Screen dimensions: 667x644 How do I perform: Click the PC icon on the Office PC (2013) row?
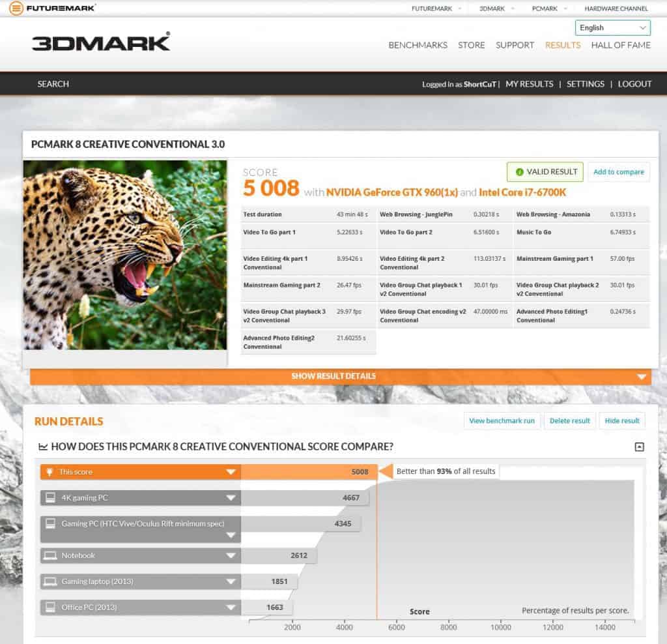click(49, 607)
